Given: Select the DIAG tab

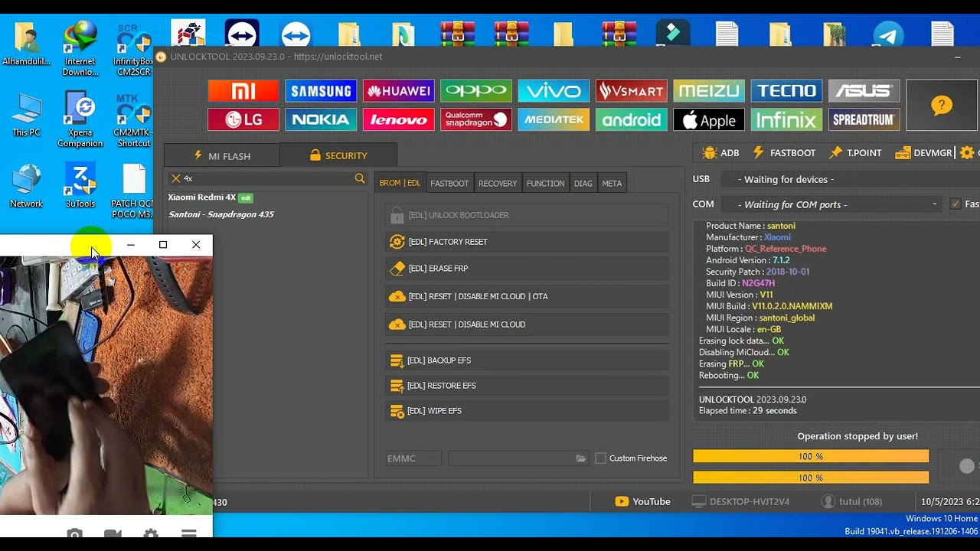Looking at the screenshot, I should 583,183.
